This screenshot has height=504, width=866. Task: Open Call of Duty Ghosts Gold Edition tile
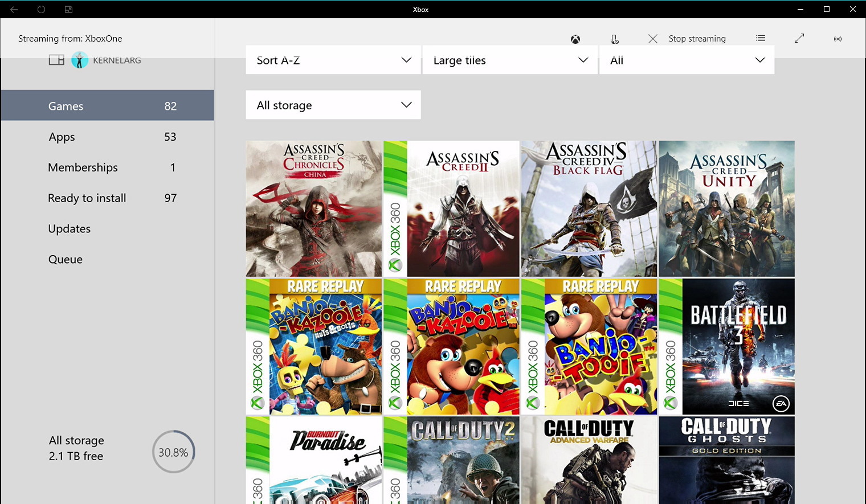click(x=727, y=460)
